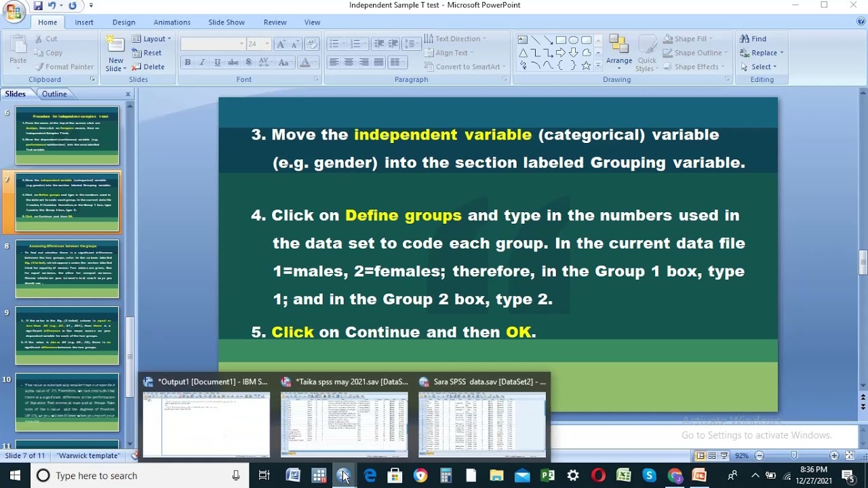Grow the font size

tap(281, 44)
